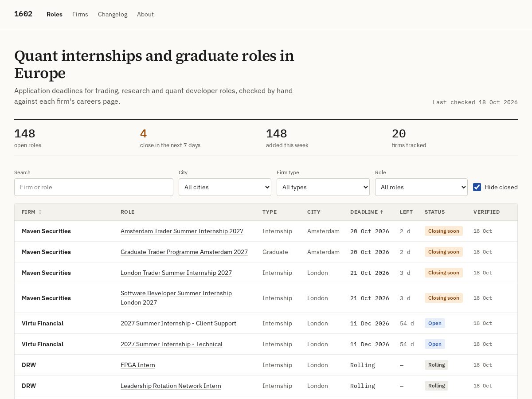The image size is (532, 399).
Task: Open the FPGA Intern role link
Action: point(138,365)
